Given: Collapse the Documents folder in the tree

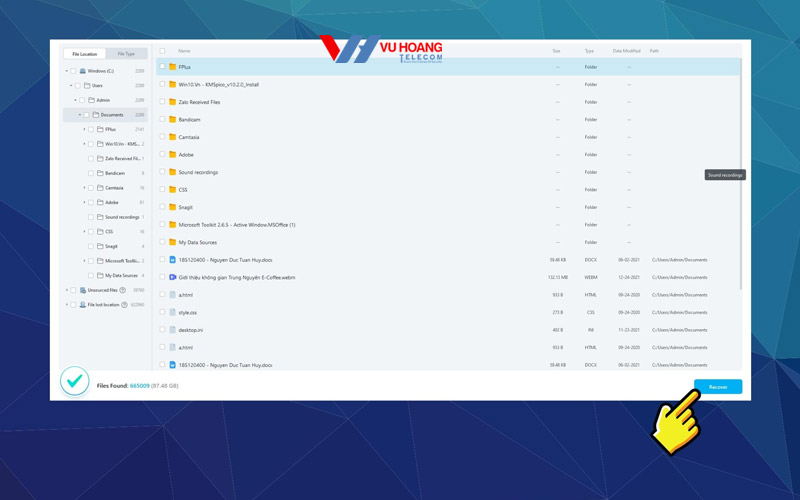Looking at the screenshot, I should [80, 115].
